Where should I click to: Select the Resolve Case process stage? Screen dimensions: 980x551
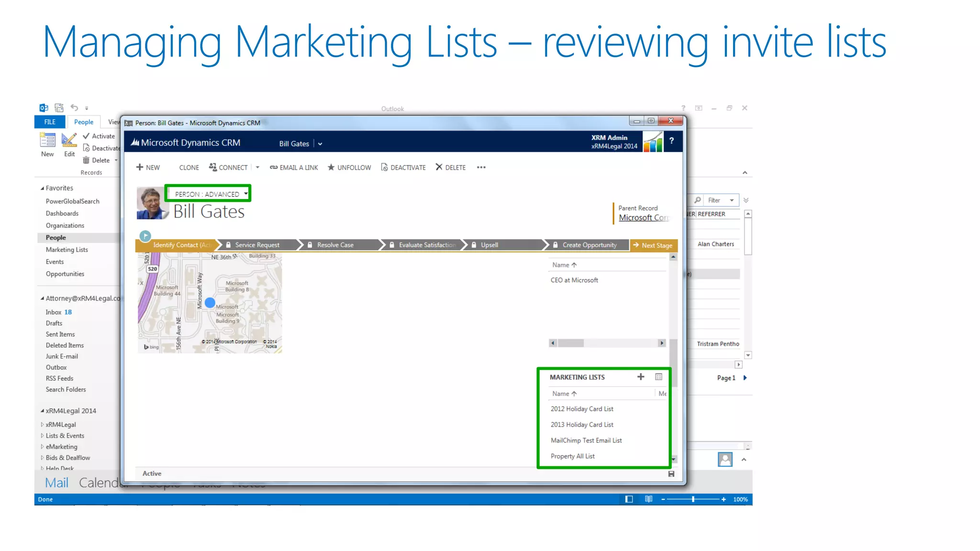click(335, 245)
